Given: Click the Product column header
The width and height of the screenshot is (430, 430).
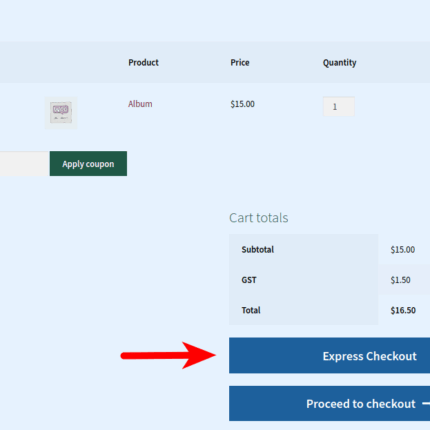Looking at the screenshot, I should tap(144, 63).
